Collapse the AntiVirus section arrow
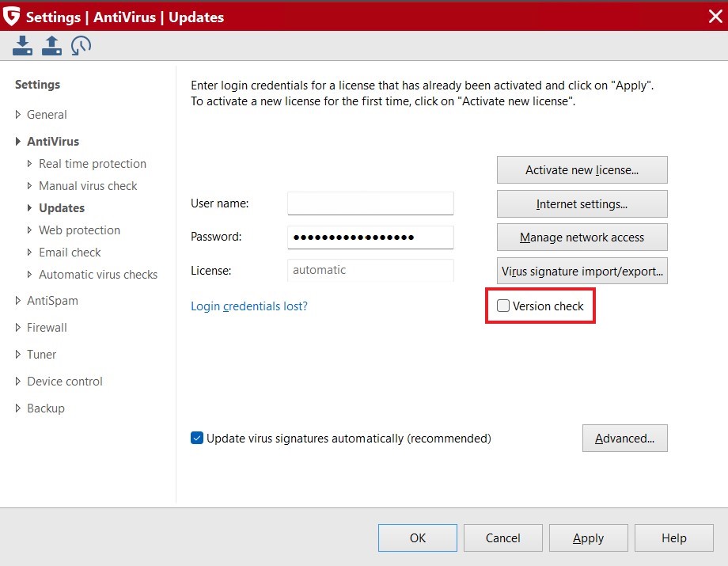 [x=17, y=141]
